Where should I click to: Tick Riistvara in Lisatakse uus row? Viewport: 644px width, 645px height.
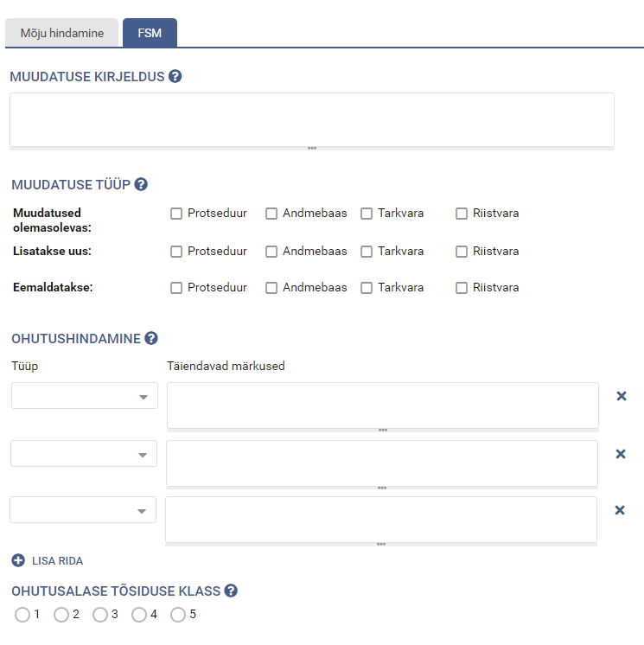tap(462, 252)
